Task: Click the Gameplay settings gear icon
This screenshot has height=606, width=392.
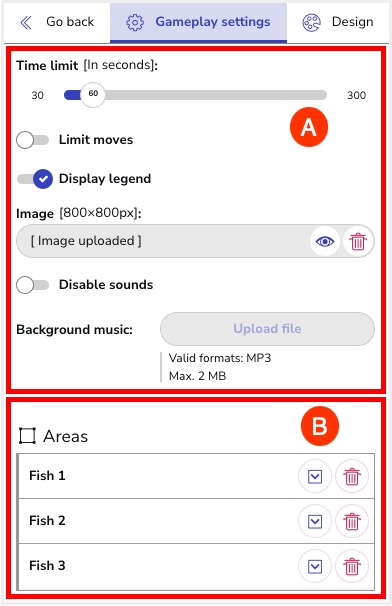Action: pyautogui.click(x=135, y=23)
